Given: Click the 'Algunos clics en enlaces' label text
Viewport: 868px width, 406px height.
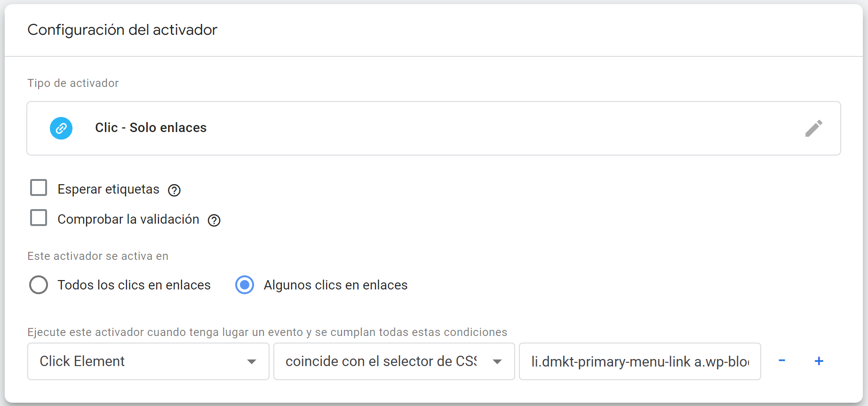Looking at the screenshot, I should pyautogui.click(x=335, y=285).
